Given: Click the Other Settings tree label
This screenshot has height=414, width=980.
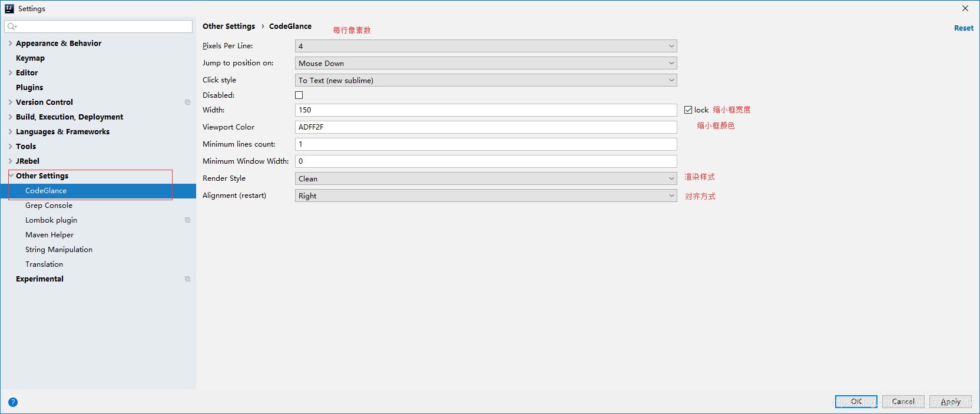Looking at the screenshot, I should point(42,176).
